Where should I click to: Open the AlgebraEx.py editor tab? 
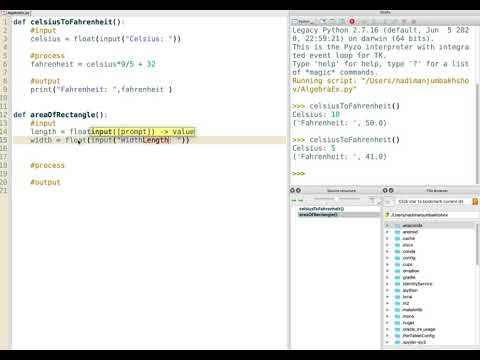[x=16, y=13]
